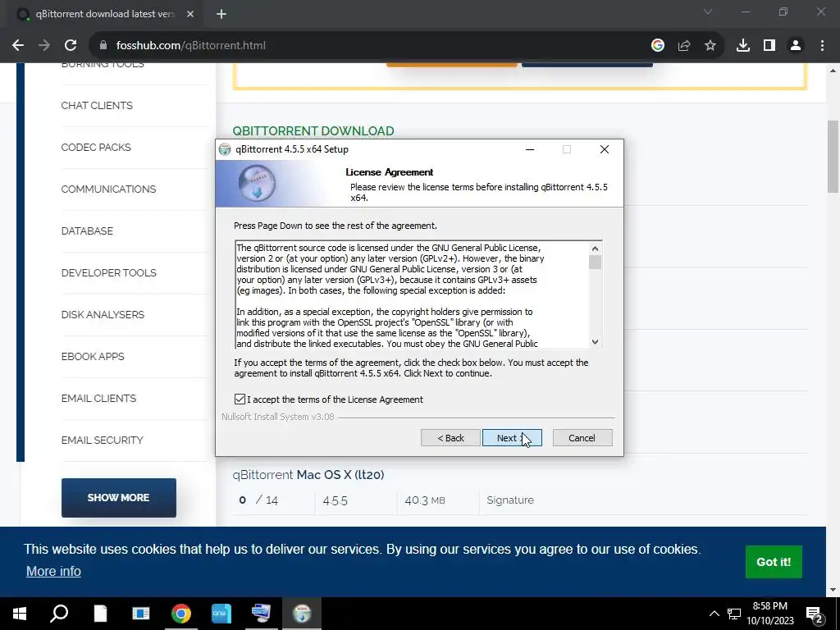Click the page vertical scrollbar thumb
This screenshot has height=630, width=840.
pyautogui.click(x=833, y=157)
